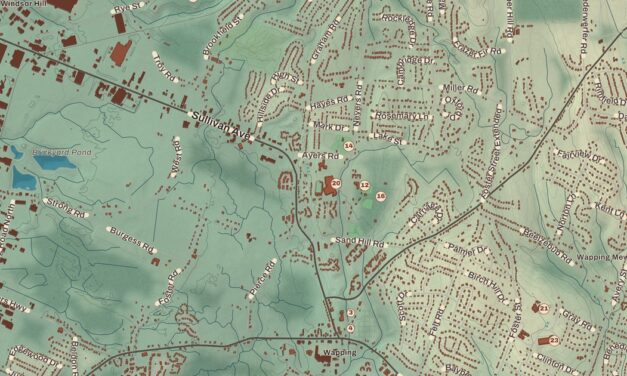Click the Brookfield St label
Viewport: 627px width, 376px height.
point(223,36)
